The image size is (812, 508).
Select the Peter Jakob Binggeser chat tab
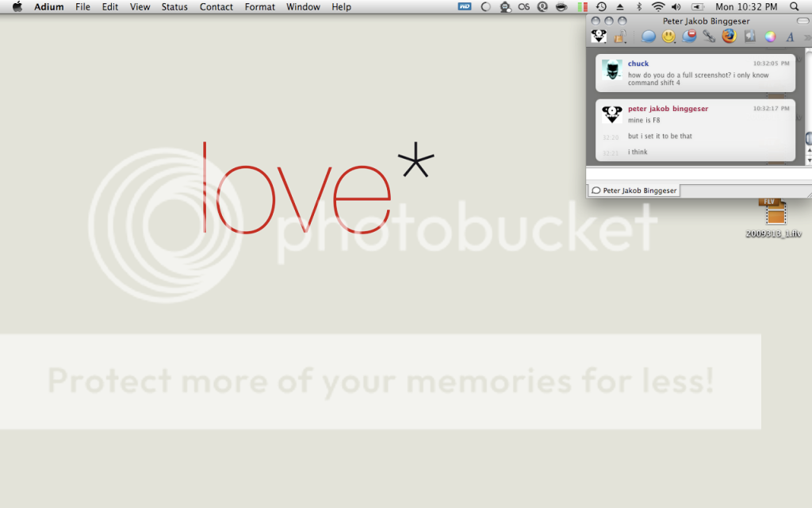(x=634, y=190)
